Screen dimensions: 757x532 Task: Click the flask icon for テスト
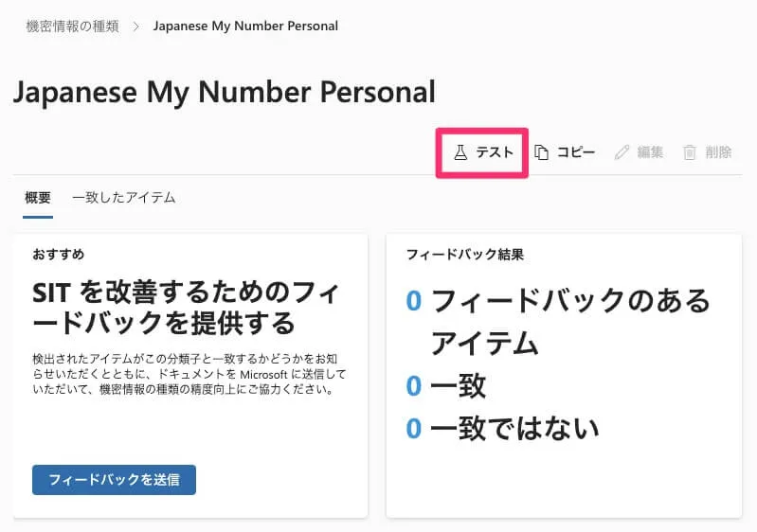[460, 152]
